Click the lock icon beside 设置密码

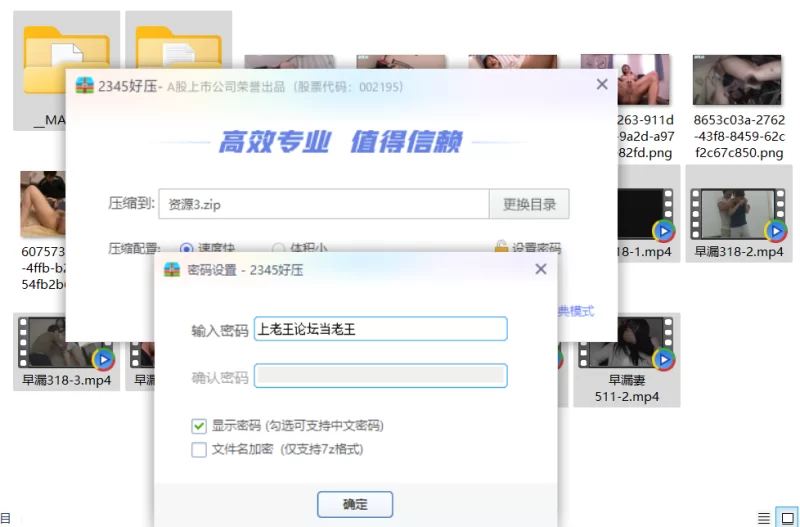[x=501, y=247]
